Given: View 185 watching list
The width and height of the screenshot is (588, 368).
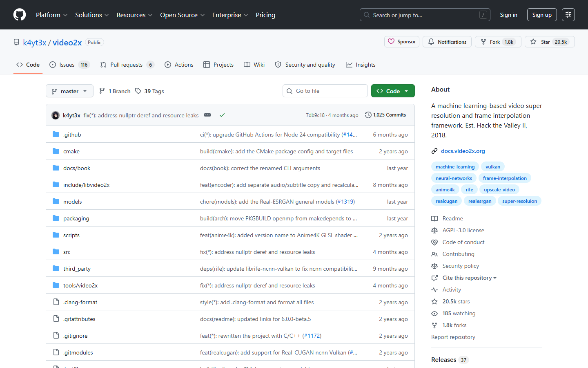Looking at the screenshot, I should (454, 313).
